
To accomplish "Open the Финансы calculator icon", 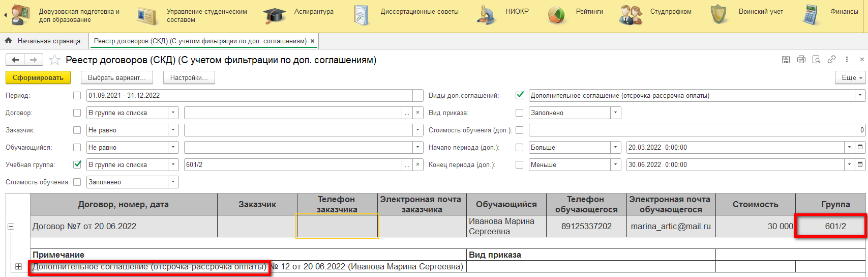I will point(812,15).
